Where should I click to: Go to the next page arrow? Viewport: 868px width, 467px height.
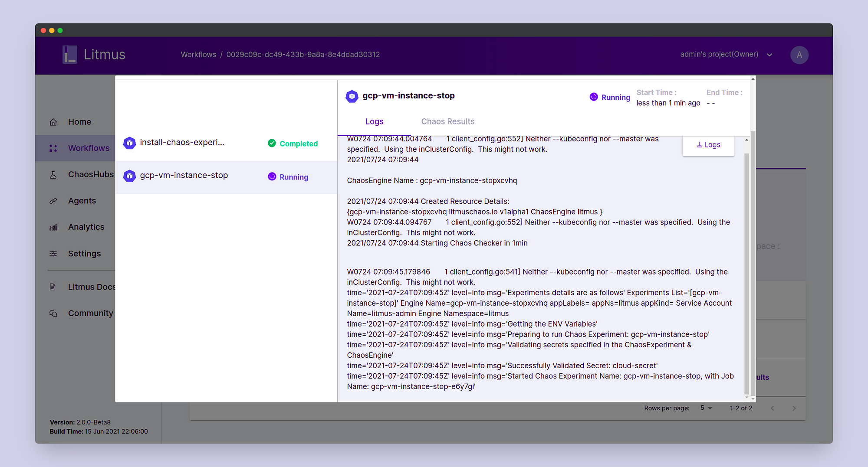[x=794, y=408]
